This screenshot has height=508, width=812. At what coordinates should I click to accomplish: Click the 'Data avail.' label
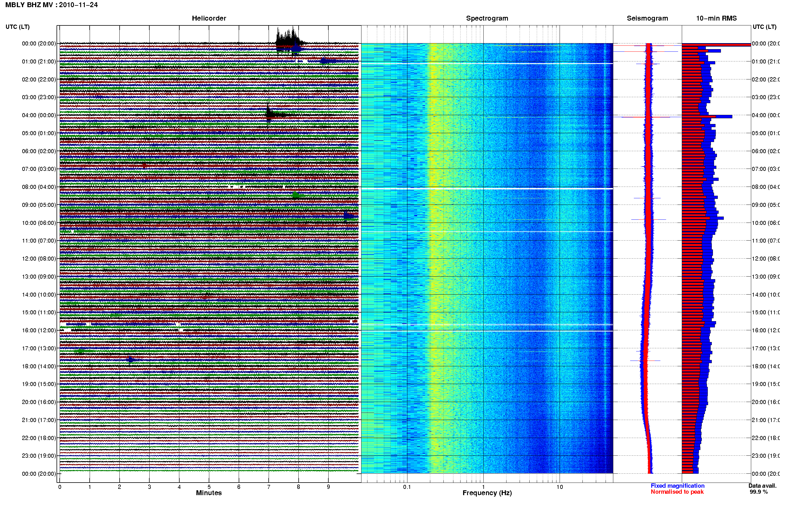[762, 486]
